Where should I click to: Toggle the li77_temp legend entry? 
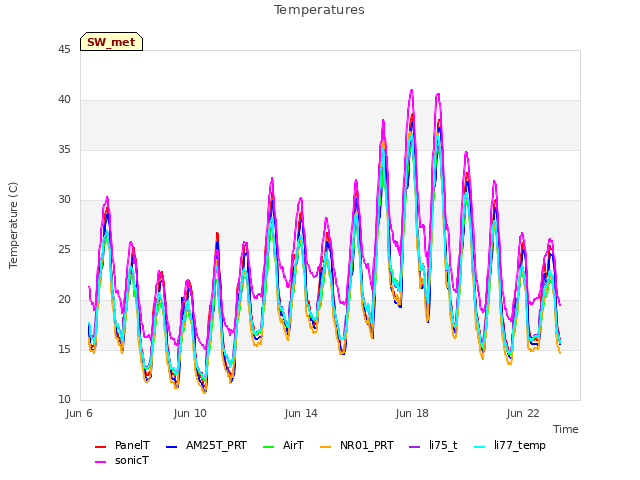click(510, 445)
